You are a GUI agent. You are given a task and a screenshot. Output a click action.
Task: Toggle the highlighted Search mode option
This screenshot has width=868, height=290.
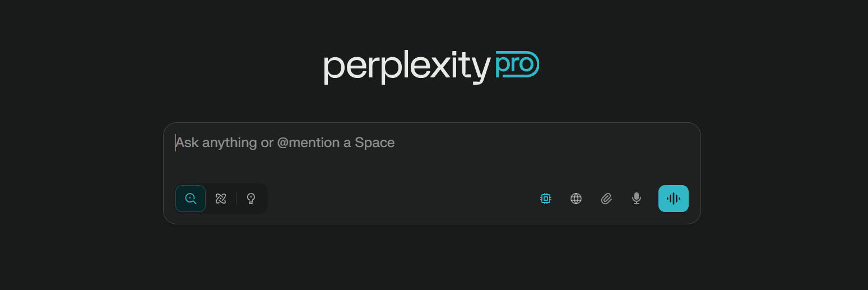pos(191,199)
